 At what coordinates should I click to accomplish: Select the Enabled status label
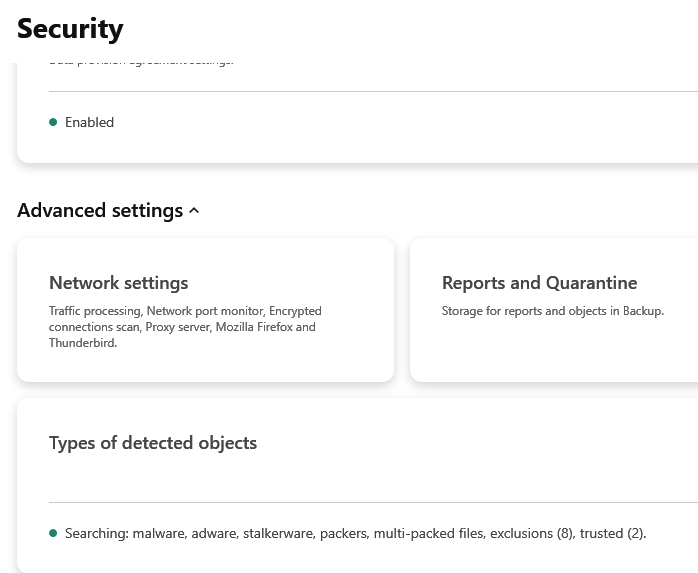[90, 122]
